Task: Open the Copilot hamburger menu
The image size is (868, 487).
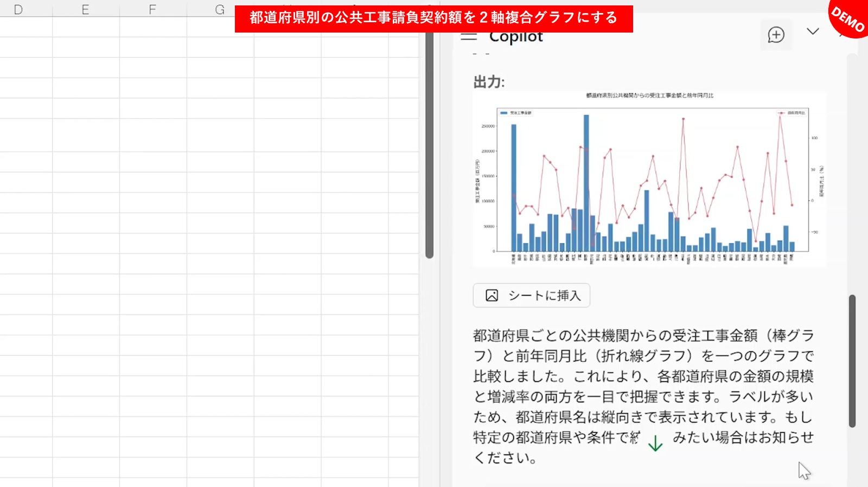Action: pyautogui.click(x=469, y=37)
